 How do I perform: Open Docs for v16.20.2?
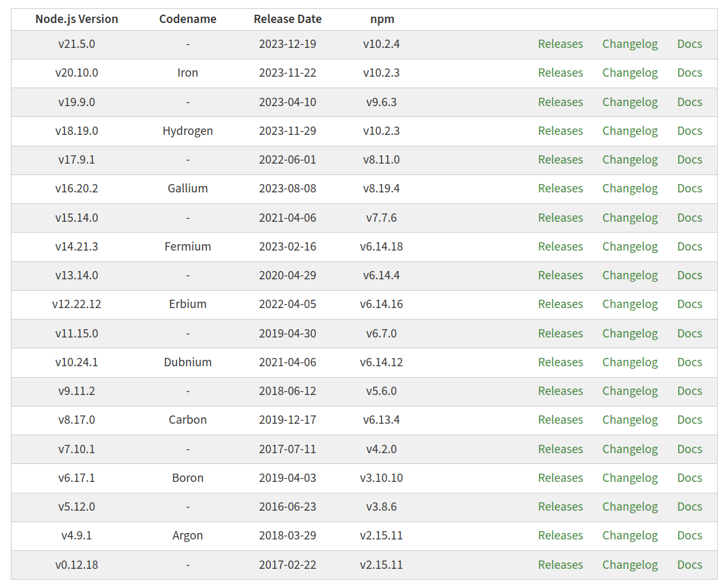(690, 189)
